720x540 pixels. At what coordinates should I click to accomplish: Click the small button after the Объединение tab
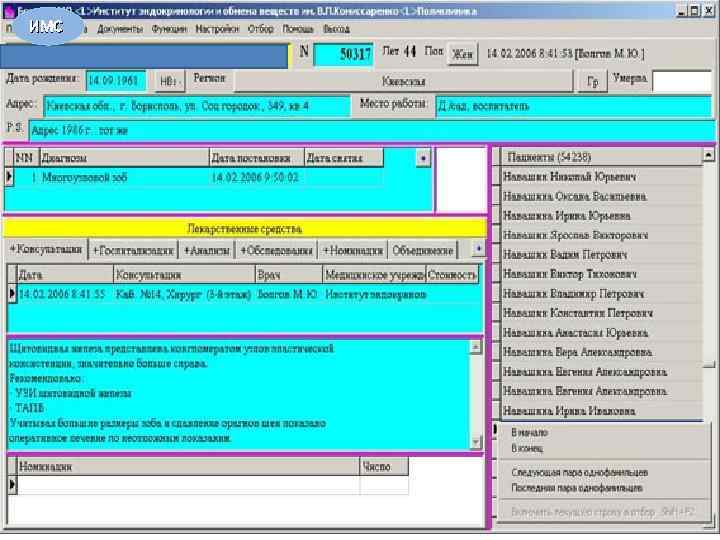coord(478,249)
